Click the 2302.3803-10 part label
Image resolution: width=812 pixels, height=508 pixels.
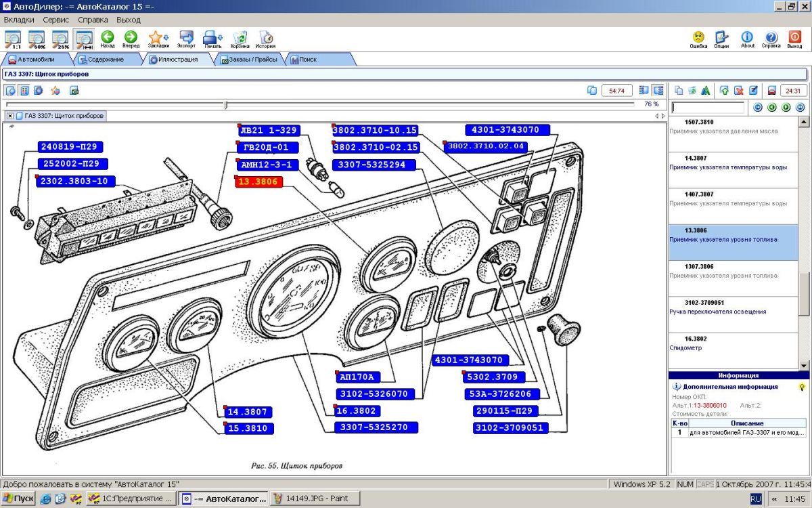click(x=74, y=181)
